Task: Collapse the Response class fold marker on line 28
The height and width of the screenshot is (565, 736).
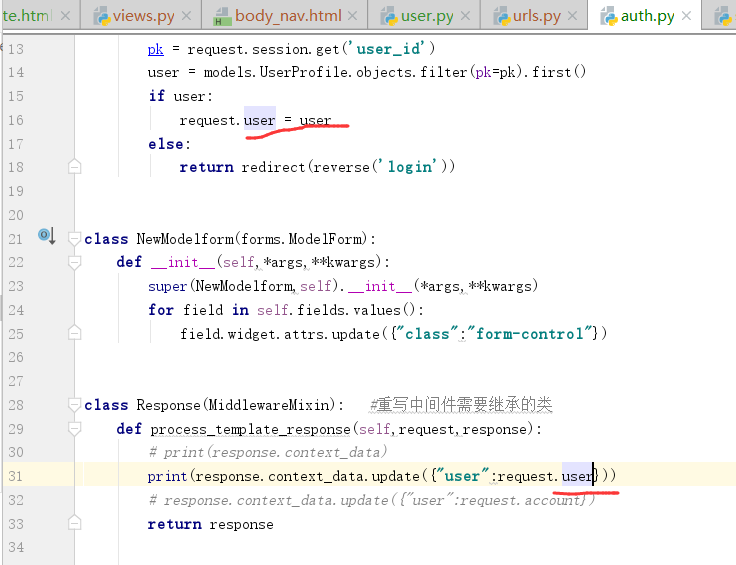Action: [74, 405]
